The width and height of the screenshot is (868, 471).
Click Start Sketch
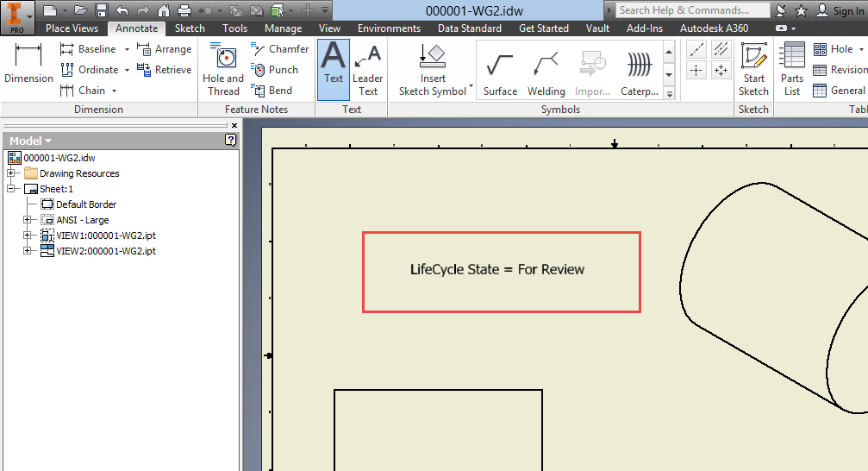(753, 69)
